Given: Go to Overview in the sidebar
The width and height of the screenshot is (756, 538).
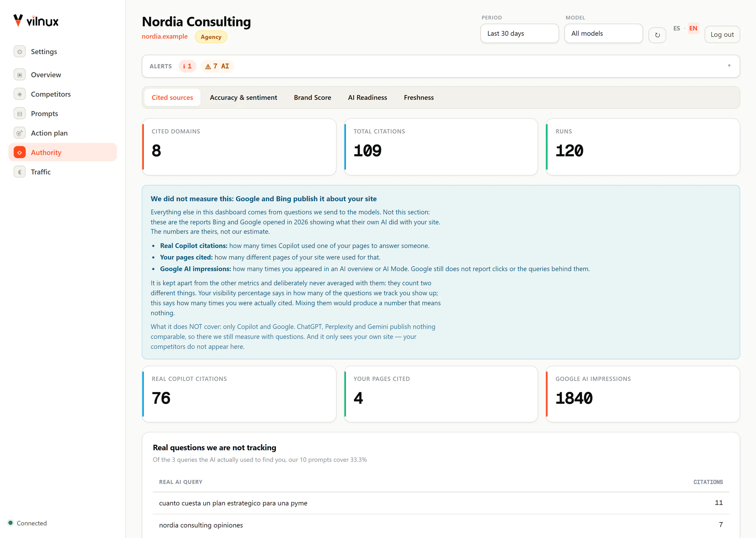Looking at the screenshot, I should pyautogui.click(x=63, y=75).
